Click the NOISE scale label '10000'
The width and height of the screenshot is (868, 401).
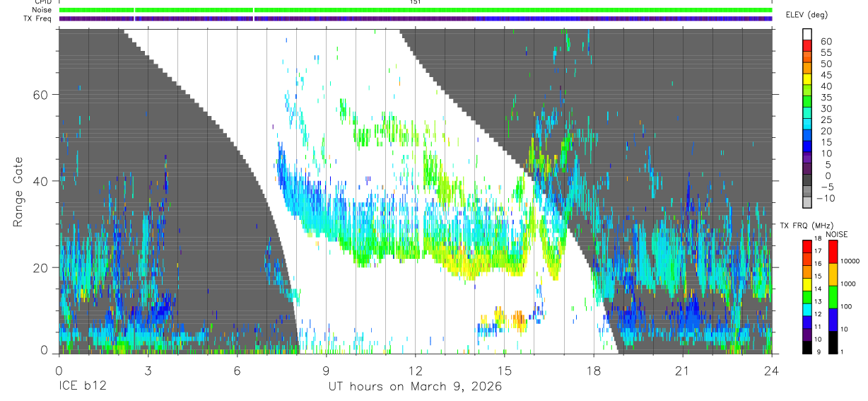click(x=850, y=261)
